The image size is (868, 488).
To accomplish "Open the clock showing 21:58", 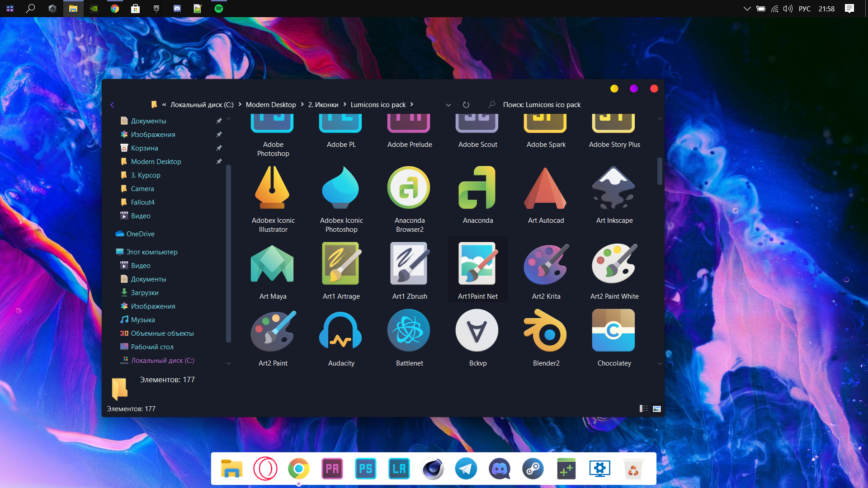I will pyautogui.click(x=826, y=9).
